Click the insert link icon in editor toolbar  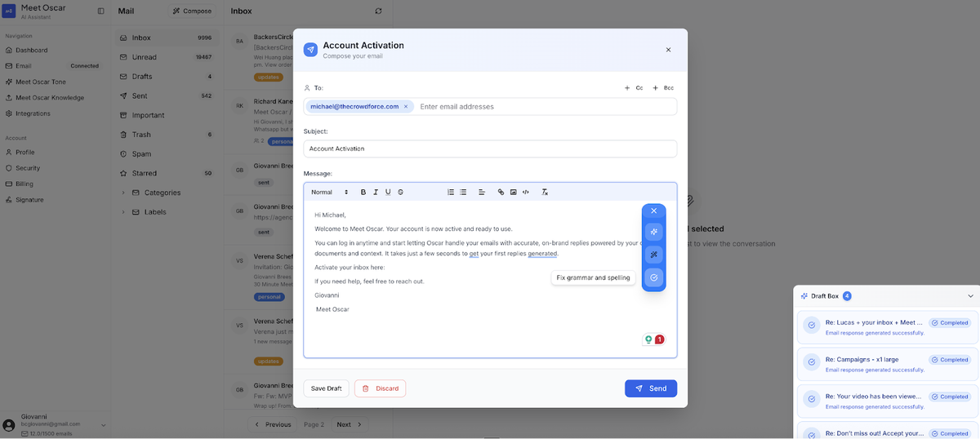coord(501,192)
